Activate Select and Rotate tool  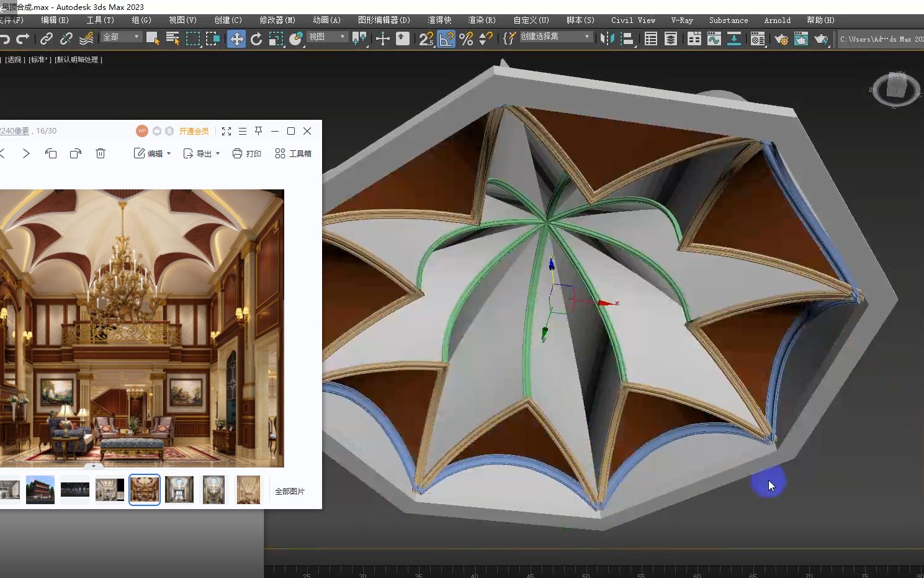pyautogui.click(x=256, y=38)
